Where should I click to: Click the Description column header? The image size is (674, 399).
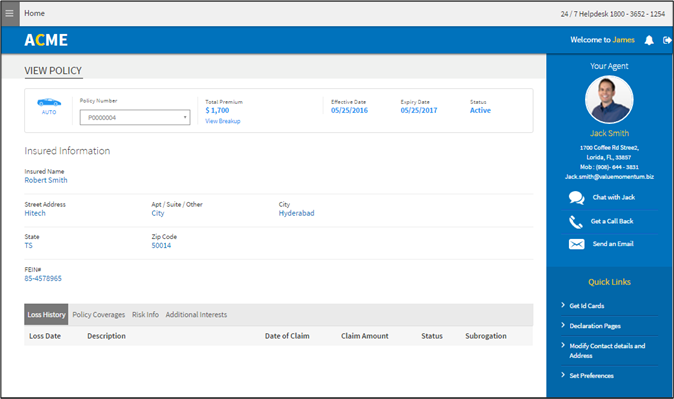pyautogui.click(x=106, y=336)
